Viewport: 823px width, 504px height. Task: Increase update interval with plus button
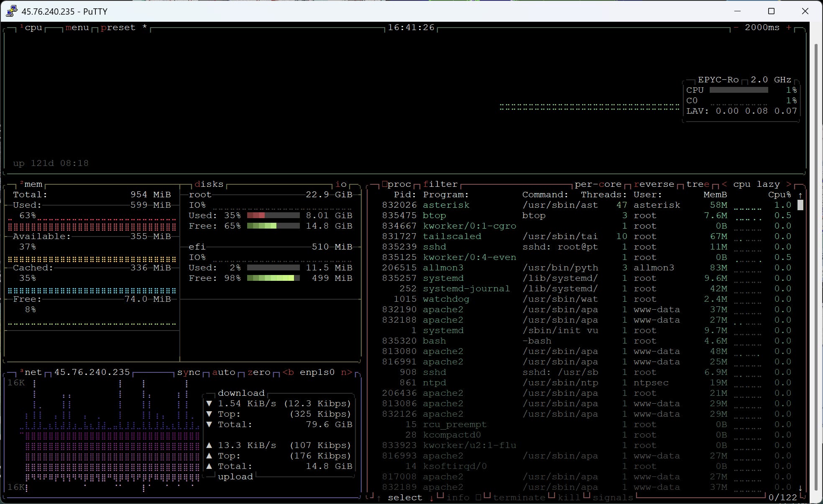[789, 28]
